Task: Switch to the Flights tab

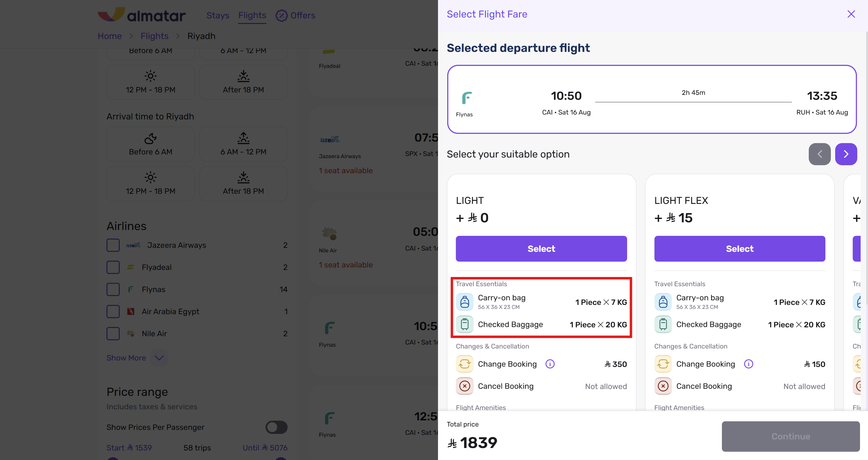Action: [252, 15]
